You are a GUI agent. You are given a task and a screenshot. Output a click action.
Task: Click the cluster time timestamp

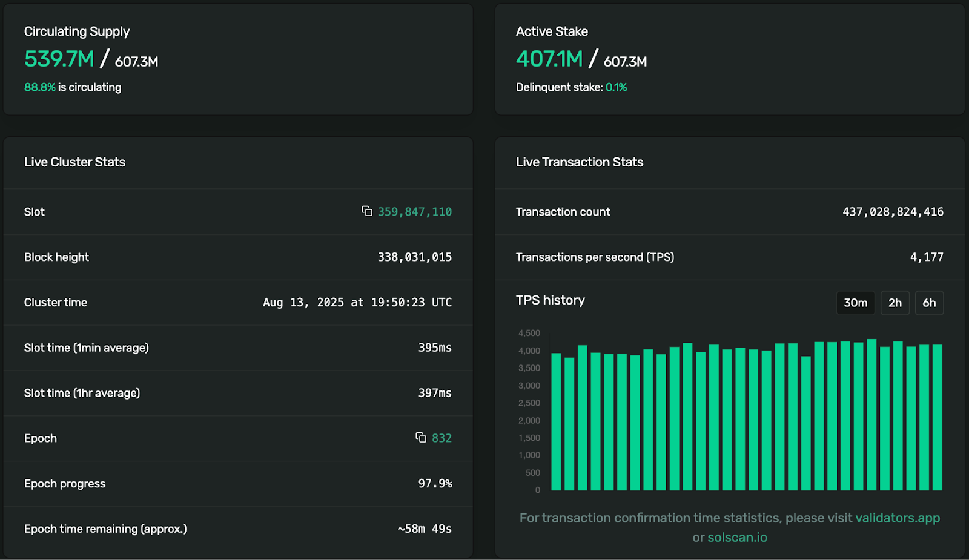(x=357, y=303)
